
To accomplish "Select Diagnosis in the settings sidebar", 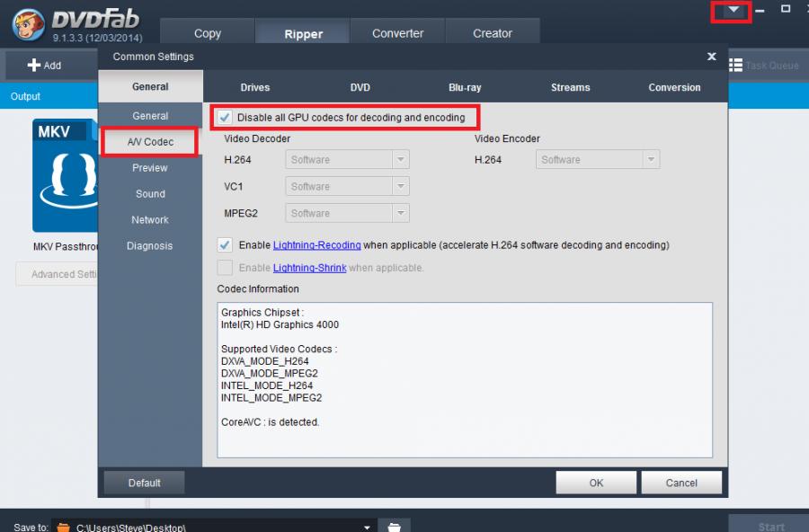I will (150, 245).
